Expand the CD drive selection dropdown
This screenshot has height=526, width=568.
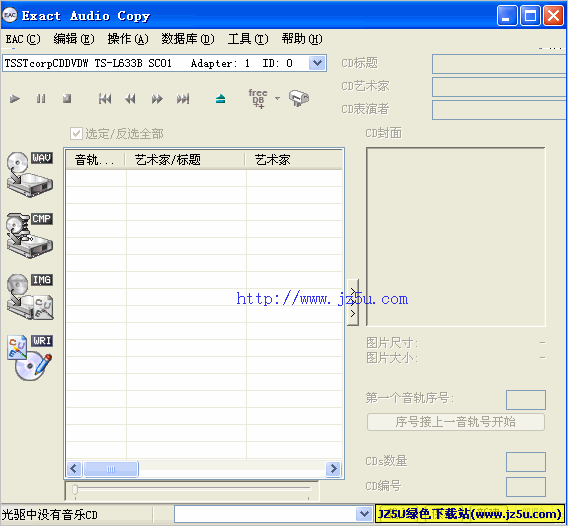pos(317,63)
